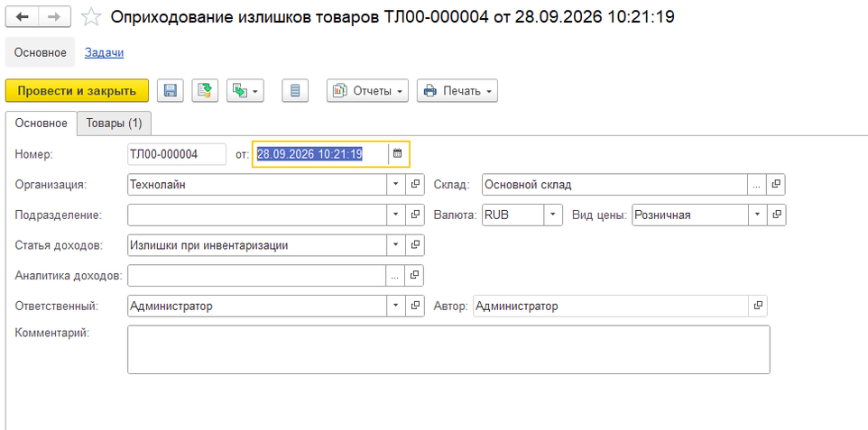This screenshot has width=868, height=430.
Task: Open the Отчеты menu button
Action: [367, 91]
